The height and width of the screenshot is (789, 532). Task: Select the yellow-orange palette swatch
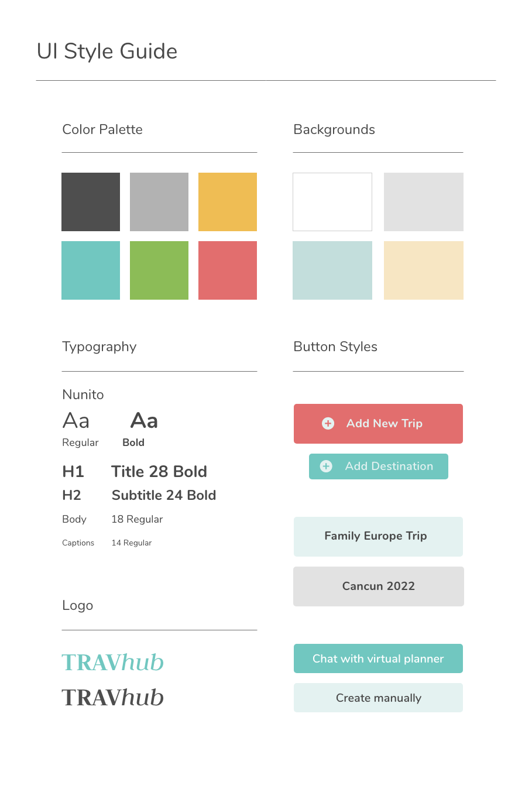(x=228, y=202)
